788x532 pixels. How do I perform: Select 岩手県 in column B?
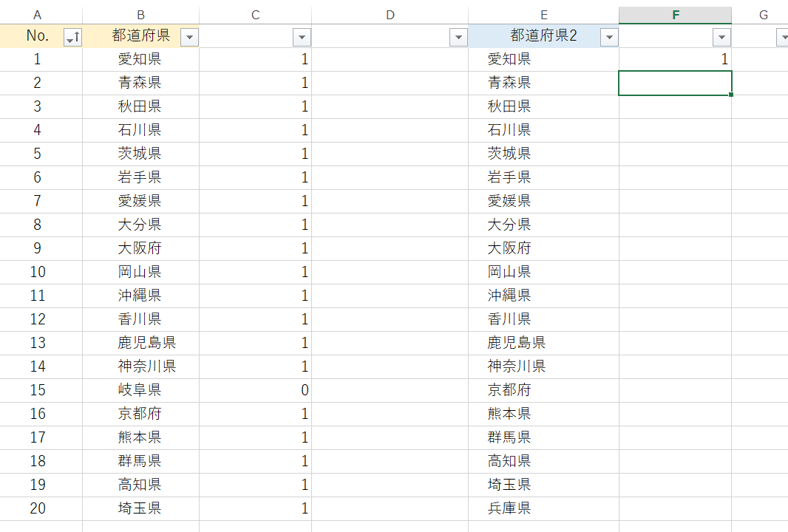(140, 177)
